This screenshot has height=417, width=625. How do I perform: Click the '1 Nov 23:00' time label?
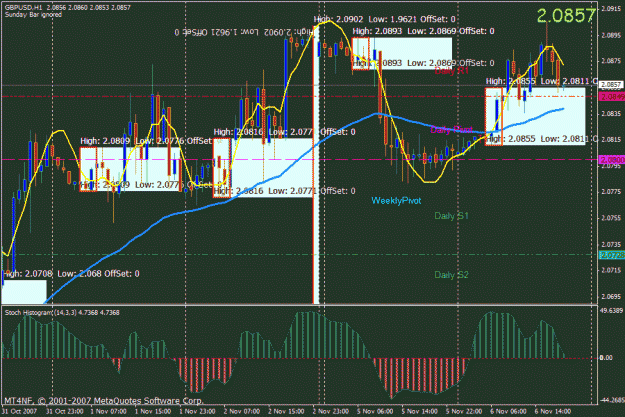[198, 411]
